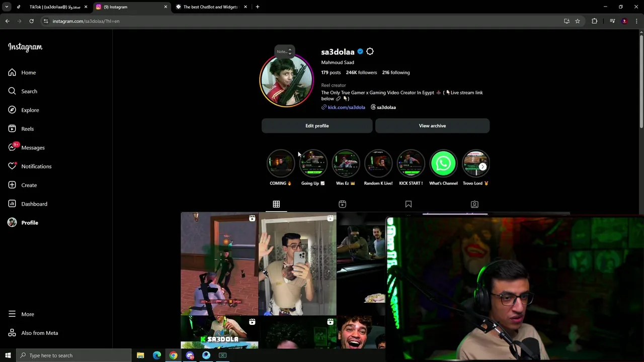This screenshot has height=362, width=644.
Task: Open the COMING story highlight
Action: [x=280, y=164]
